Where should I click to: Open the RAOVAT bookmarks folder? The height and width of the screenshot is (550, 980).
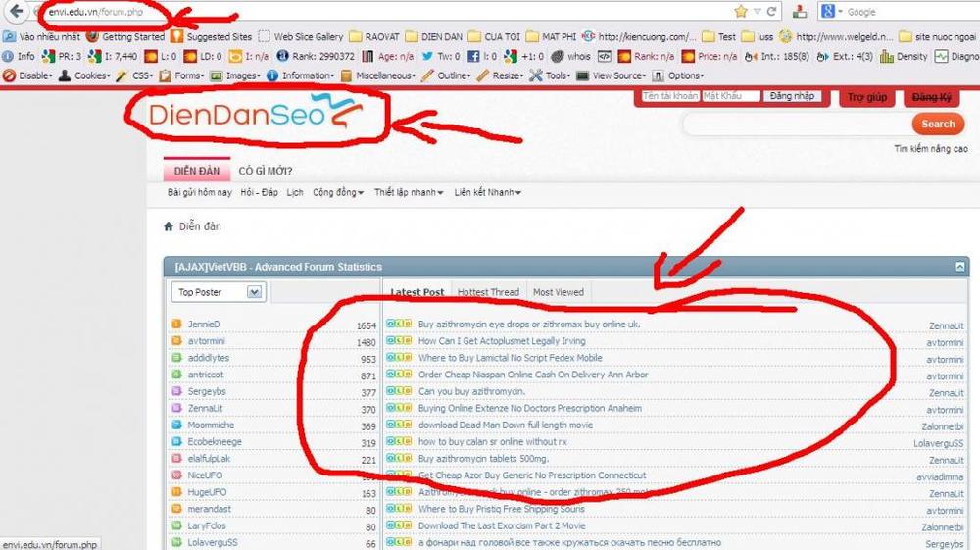pos(374,37)
